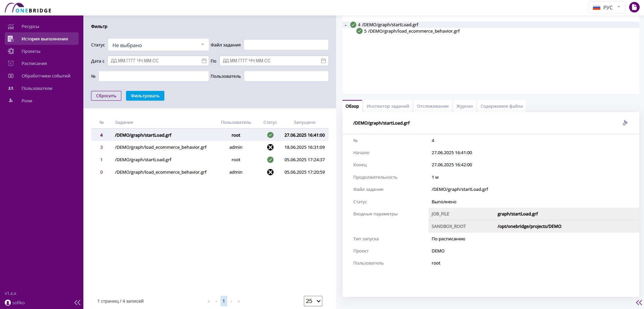This screenshot has height=309, width=644.
Task: Switch to the Обзор tab
Action: click(352, 106)
